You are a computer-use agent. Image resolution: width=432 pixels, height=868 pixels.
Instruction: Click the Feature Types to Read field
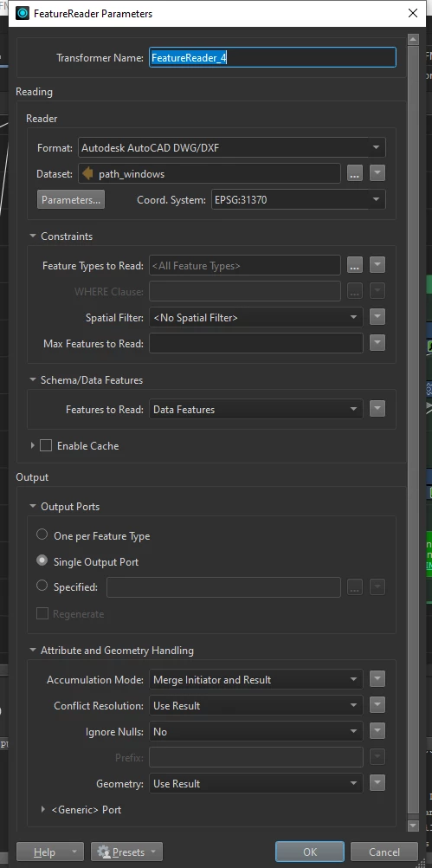click(245, 265)
